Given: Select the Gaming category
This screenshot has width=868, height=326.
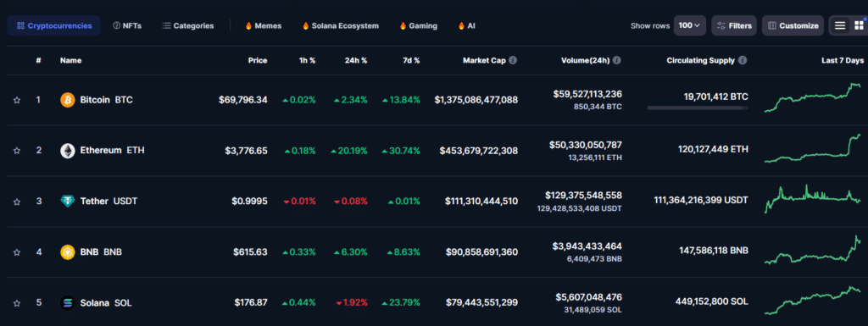Looking at the screenshot, I should [418, 25].
